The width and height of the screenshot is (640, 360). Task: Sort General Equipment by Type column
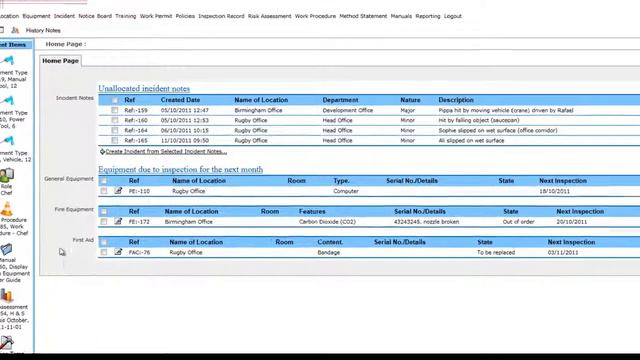[x=341, y=181]
